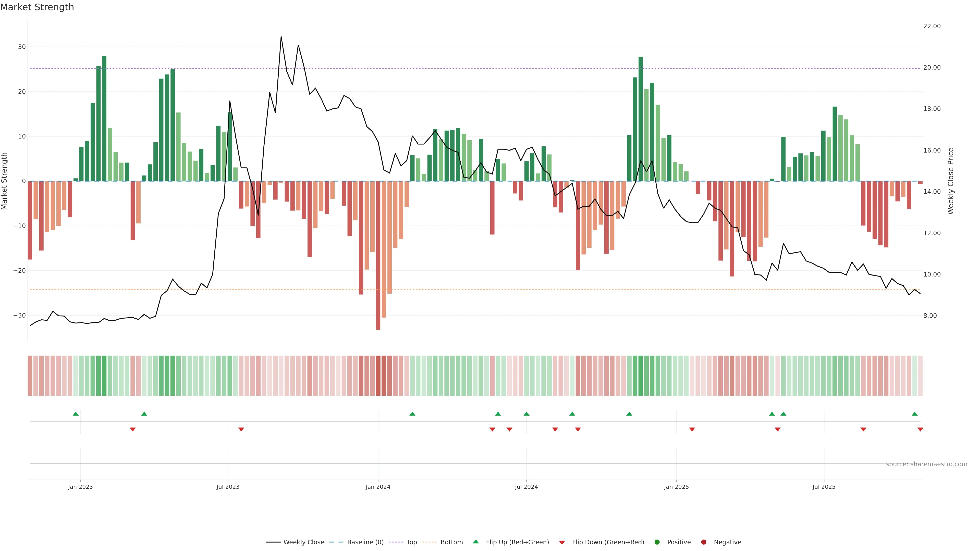Click the green Positive circle legend icon
The image size is (980, 551).
pos(657,542)
